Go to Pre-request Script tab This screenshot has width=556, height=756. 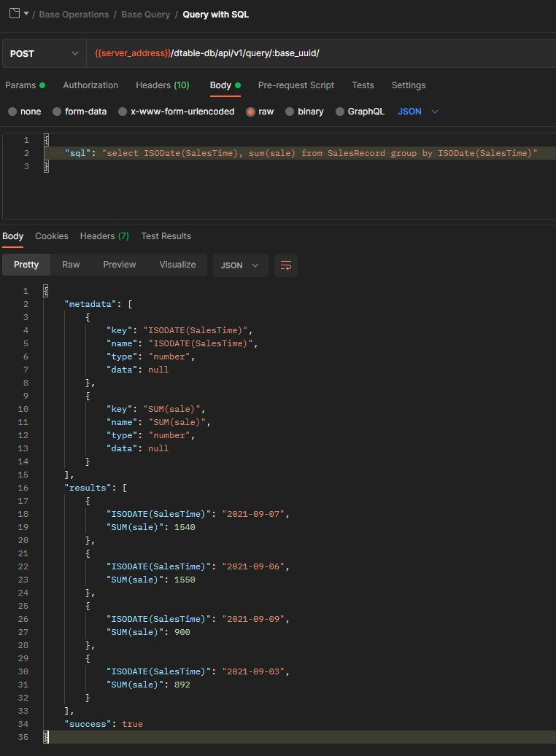(x=296, y=85)
